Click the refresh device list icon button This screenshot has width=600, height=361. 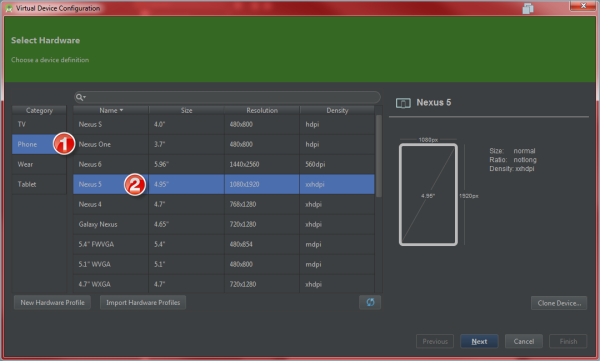(370, 302)
